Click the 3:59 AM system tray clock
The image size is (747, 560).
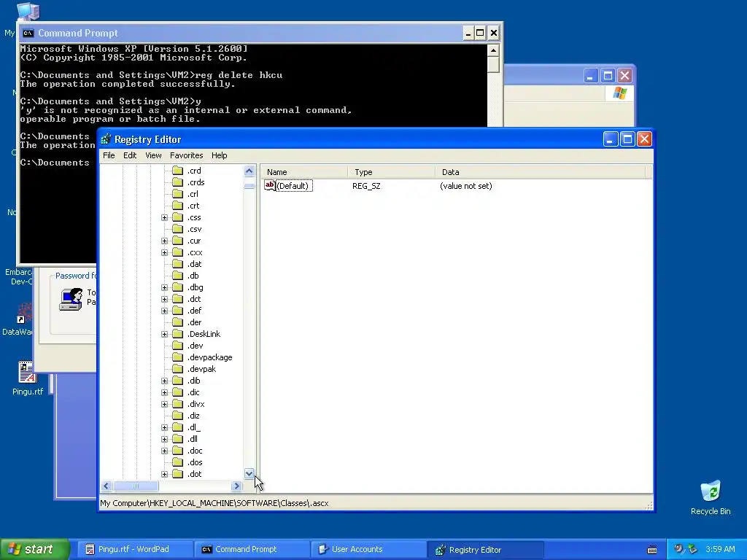tap(720, 550)
